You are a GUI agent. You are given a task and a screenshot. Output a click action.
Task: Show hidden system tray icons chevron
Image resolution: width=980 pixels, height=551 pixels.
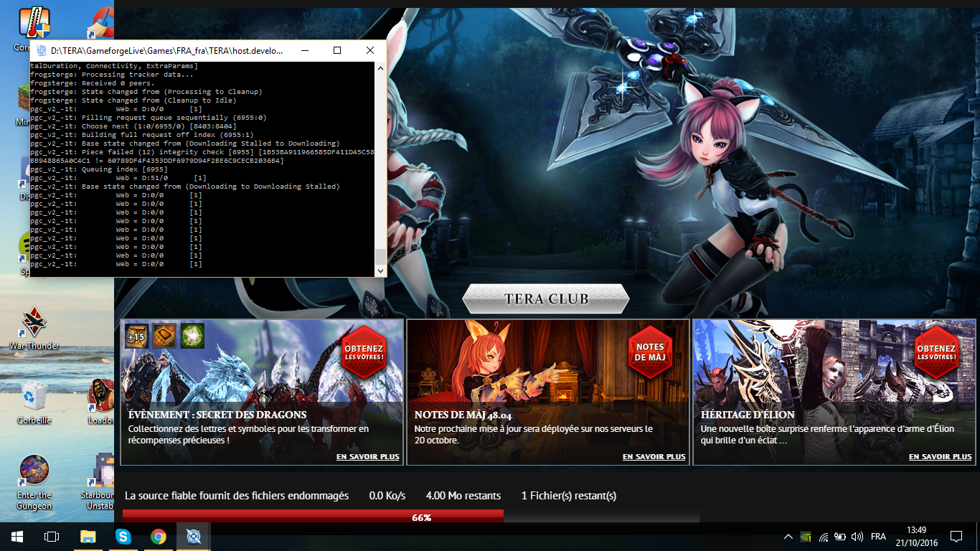pos(788,537)
